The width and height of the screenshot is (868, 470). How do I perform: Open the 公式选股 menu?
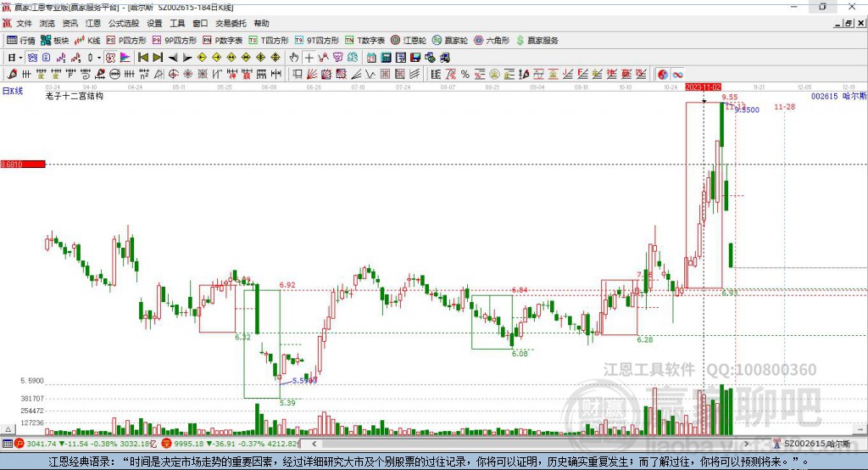coord(124,23)
